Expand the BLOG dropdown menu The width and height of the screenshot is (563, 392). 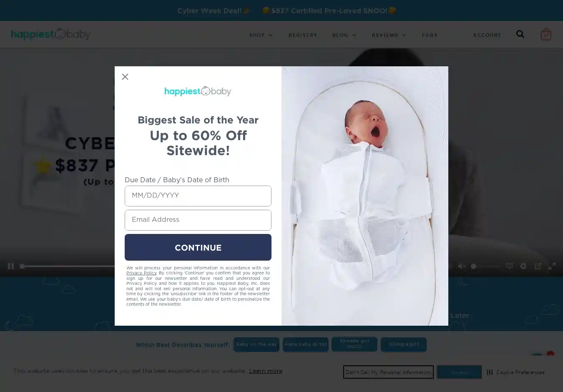point(344,35)
